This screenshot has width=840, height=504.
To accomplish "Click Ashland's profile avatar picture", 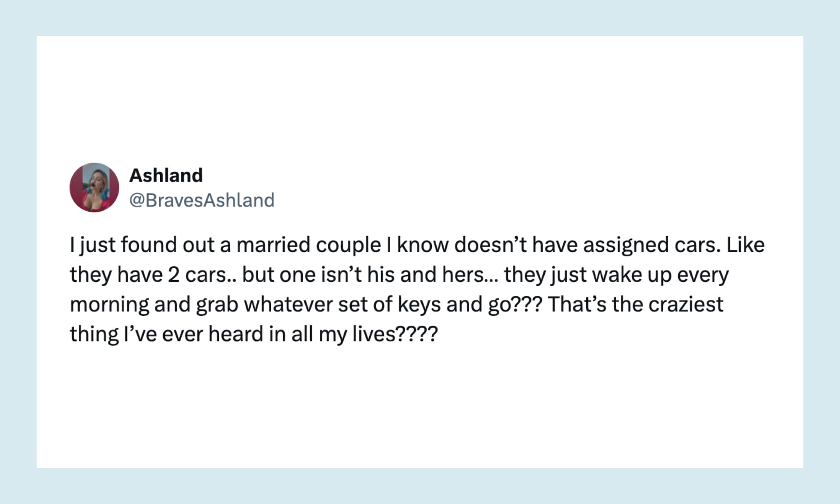I will coord(94,188).
